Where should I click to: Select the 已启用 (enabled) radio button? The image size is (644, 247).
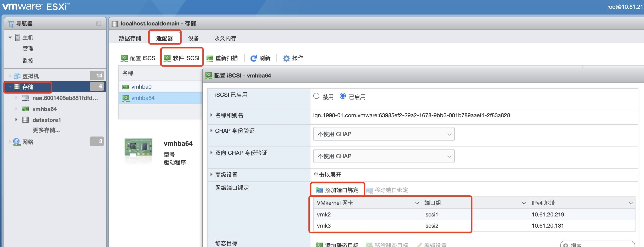(343, 96)
